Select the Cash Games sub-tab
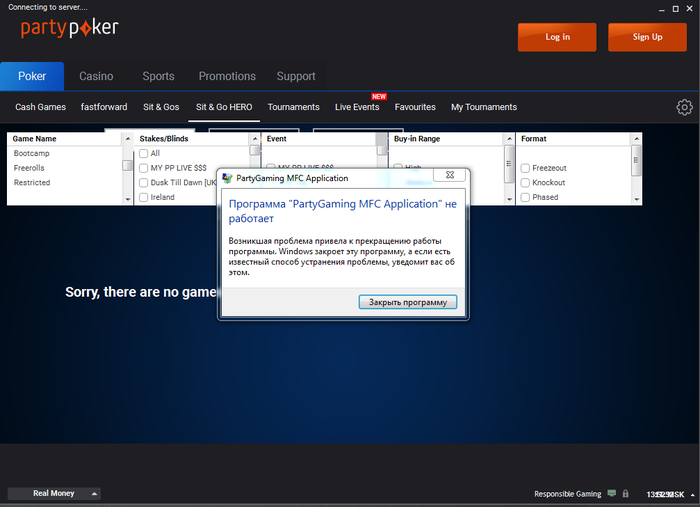700x507 pixels. point(41,107)
